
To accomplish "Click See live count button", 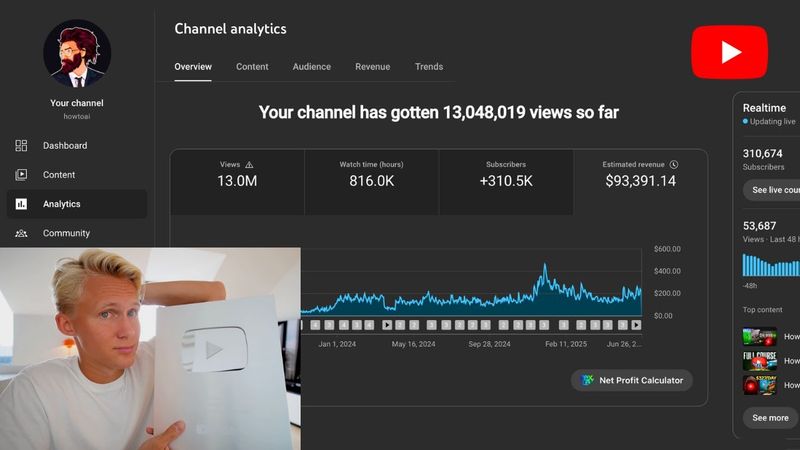I will [771, 190].
